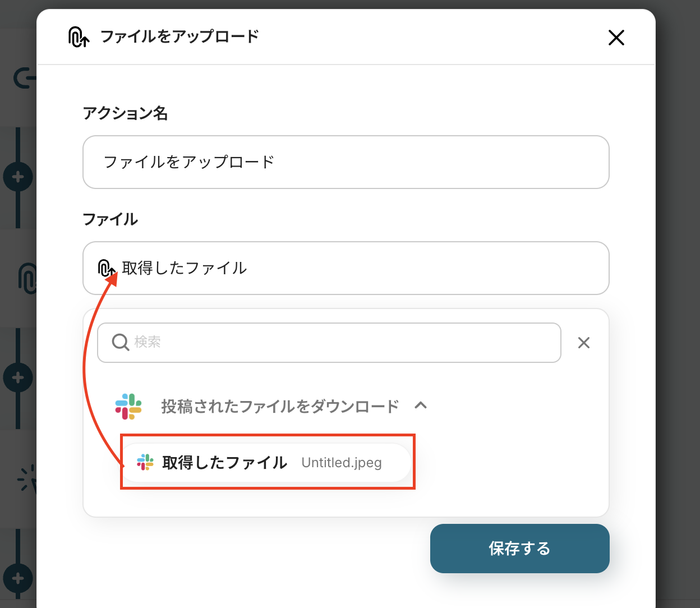Click the magnifying glass search icon
Screen dimensions: 700x608
click(121, 342)
